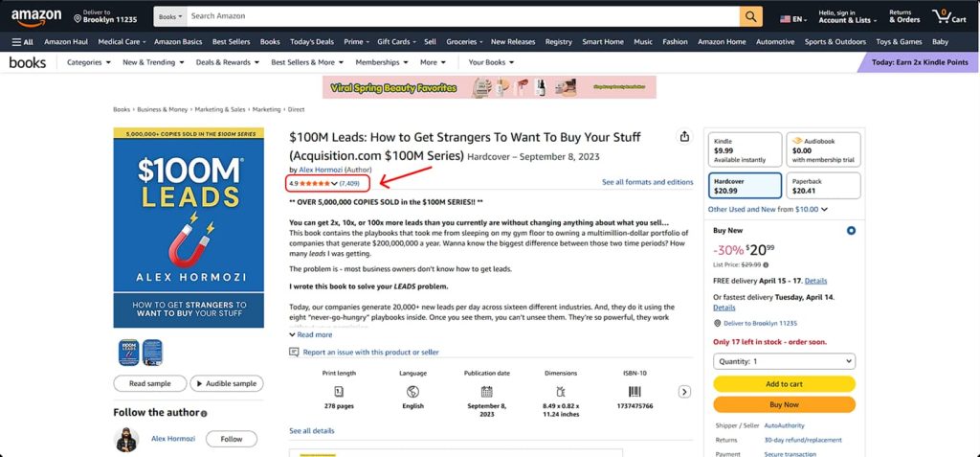Click the US flag language icon
The image size is (980, 457).
(x=785, y=19)
